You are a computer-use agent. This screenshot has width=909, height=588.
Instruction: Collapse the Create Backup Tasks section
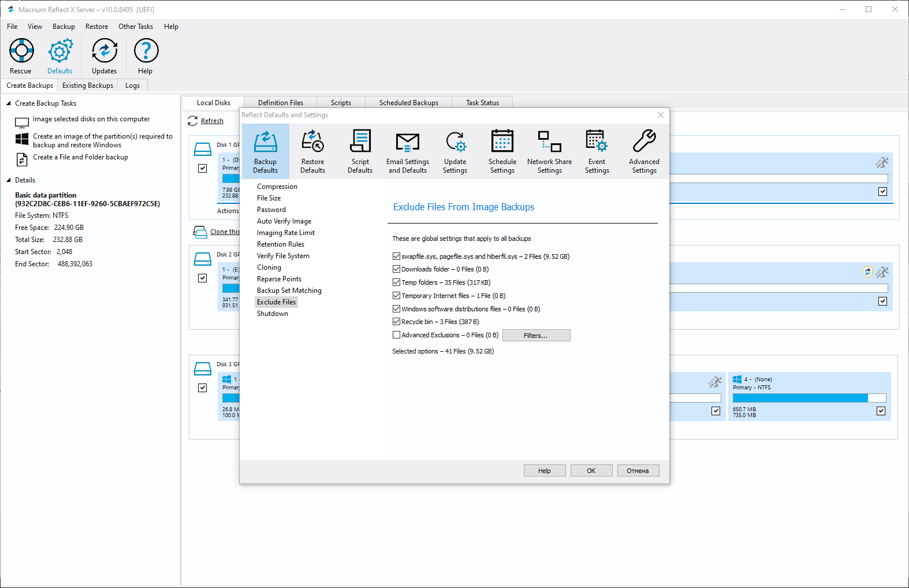coord(9,103)
